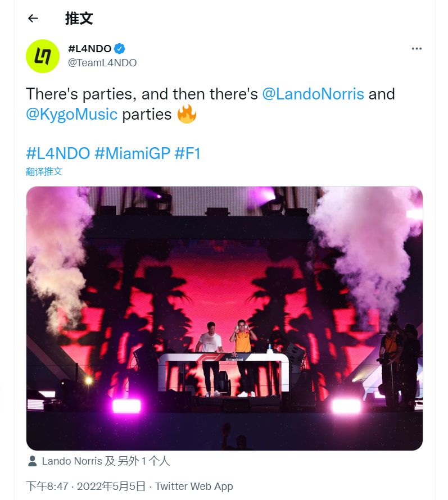The width and height of the screenshot is (448, 500).
Task: Click the #F1 hashtag
Action: [187, 153]
